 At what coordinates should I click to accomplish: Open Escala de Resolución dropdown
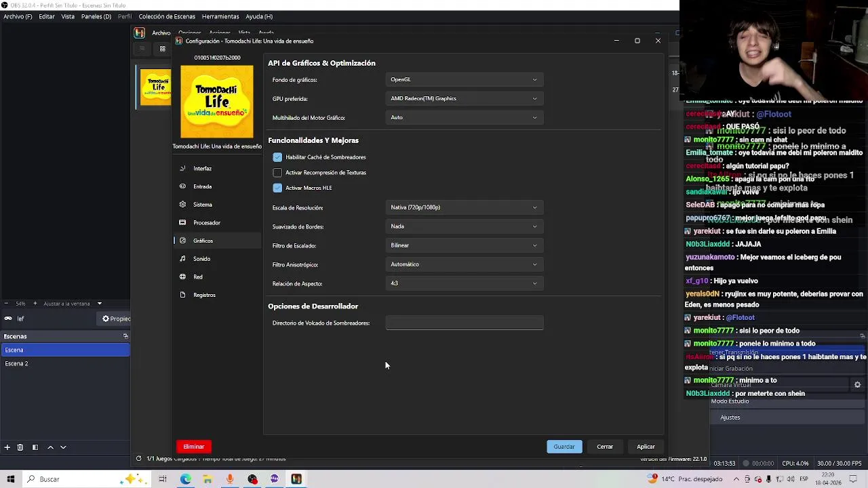(464, 207)
